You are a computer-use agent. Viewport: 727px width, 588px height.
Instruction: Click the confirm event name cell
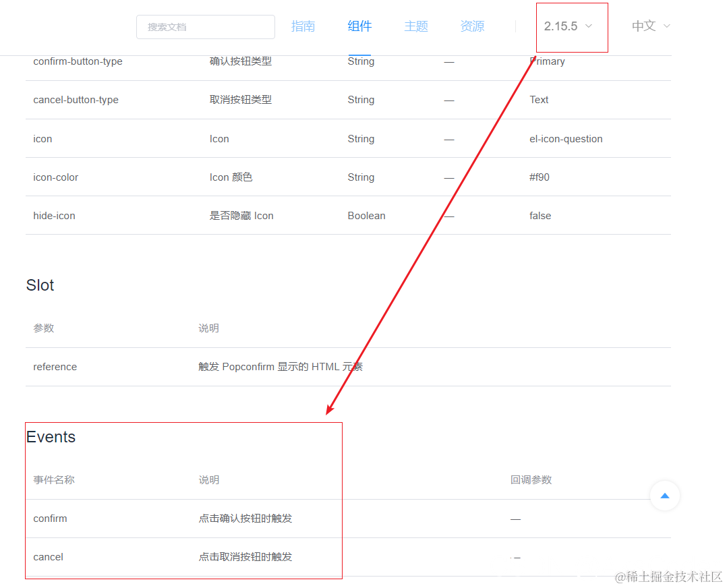(x=50, y=519)
